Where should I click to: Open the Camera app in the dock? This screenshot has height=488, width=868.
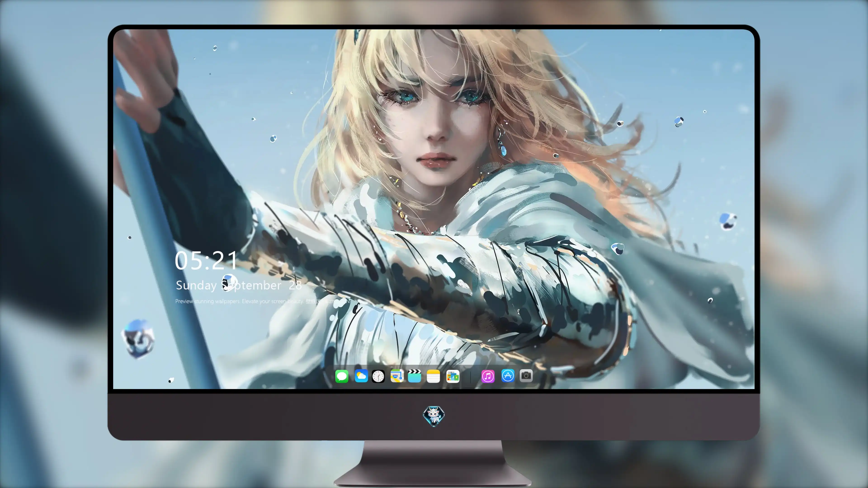526,375
